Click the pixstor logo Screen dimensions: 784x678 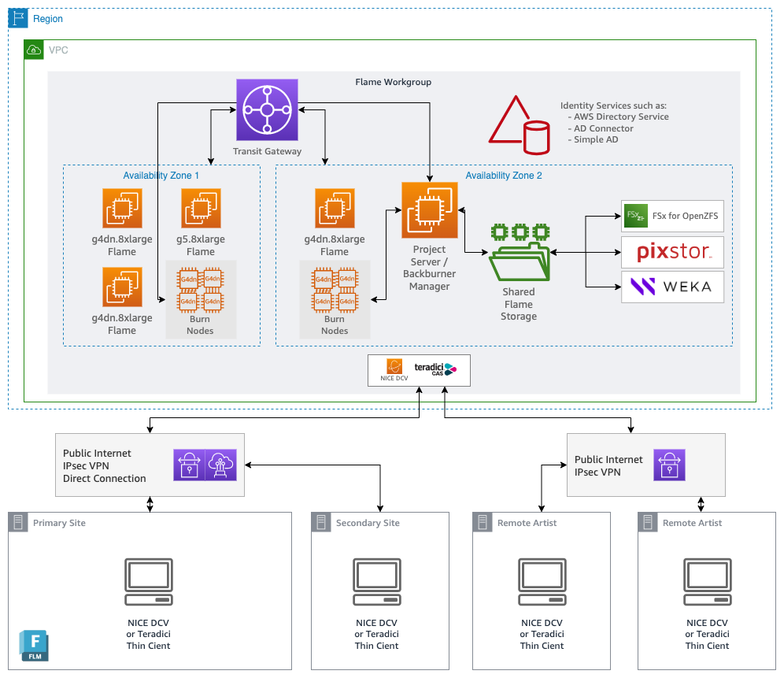point(672,252)
